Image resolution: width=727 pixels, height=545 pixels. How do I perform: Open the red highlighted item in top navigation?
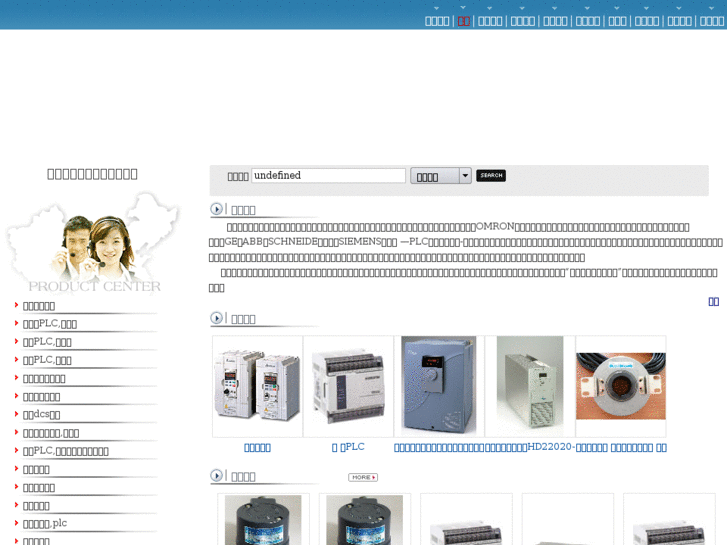point(464,21)
